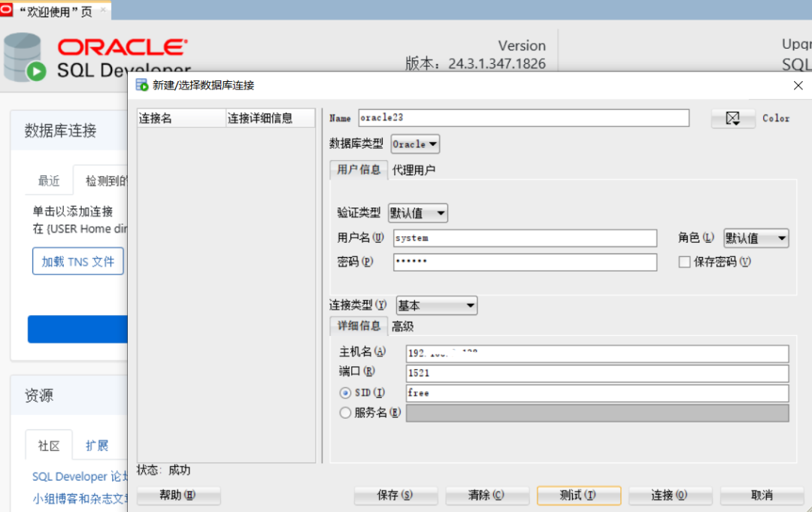Image resolution: width=812 pixels, height=512 pixels.
Task: Click the 连接 button
Action: [670, 495]
